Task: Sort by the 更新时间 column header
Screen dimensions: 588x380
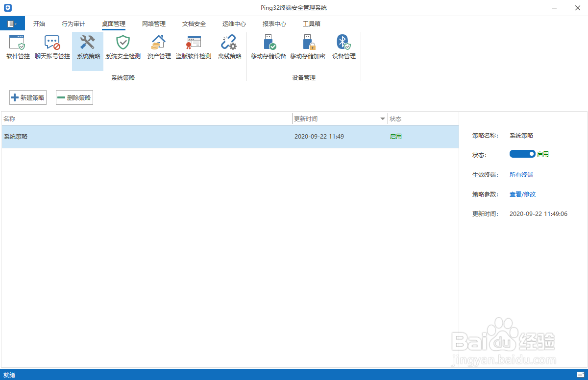Action: click(x=340, y=119)
